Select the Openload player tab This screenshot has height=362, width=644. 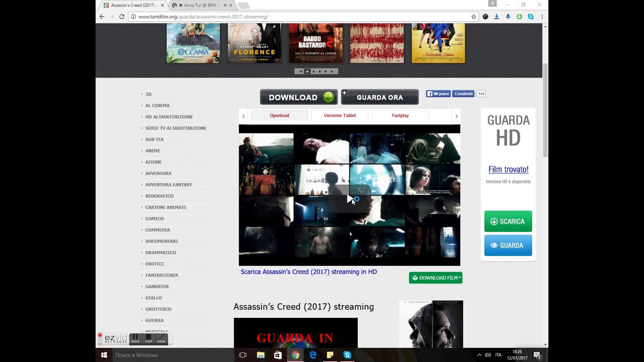[x=279, y=116]
